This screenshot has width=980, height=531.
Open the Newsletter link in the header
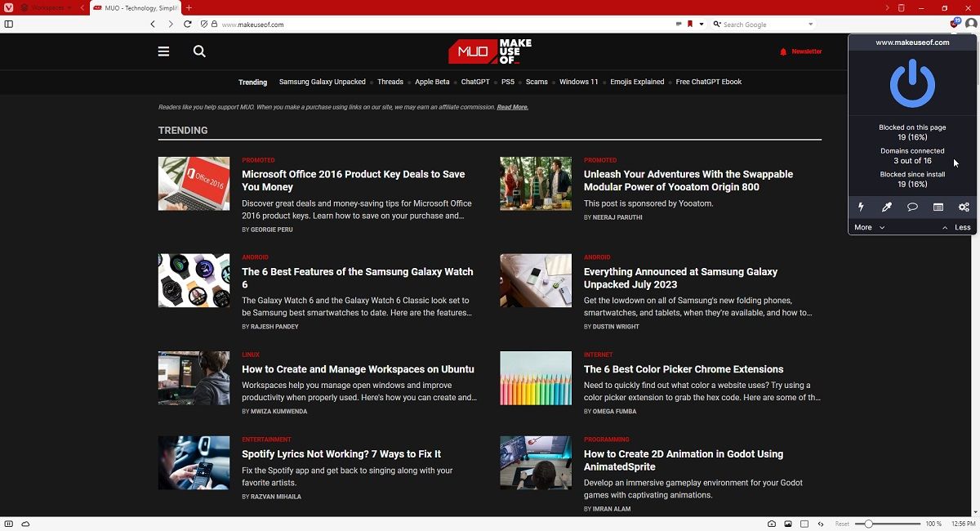(802, 51)
